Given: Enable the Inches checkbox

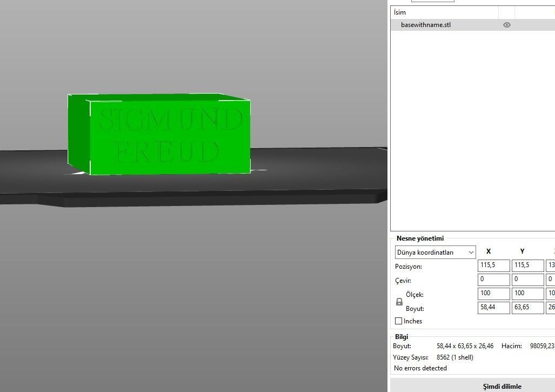Looking at the screenshot, I should 399,321.
